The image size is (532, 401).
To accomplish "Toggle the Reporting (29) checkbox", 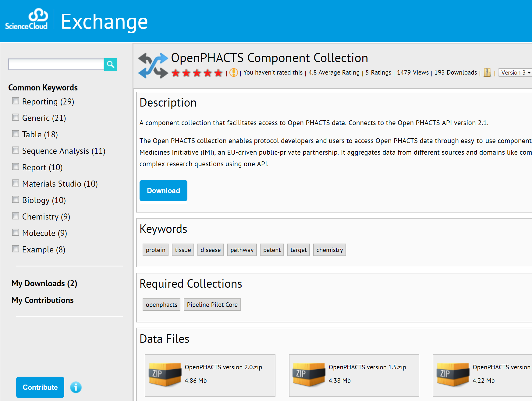I will (x=16, y=101).
